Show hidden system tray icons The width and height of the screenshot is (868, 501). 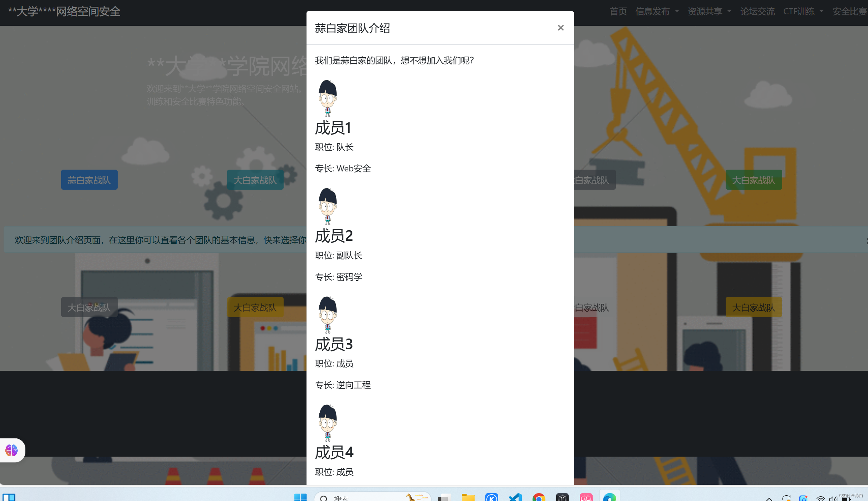point(769,498)
